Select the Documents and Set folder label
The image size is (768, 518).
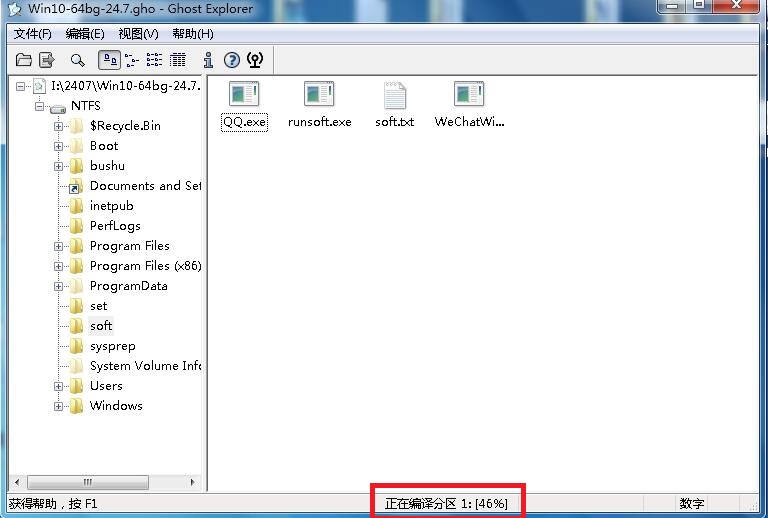pos(145,186)
